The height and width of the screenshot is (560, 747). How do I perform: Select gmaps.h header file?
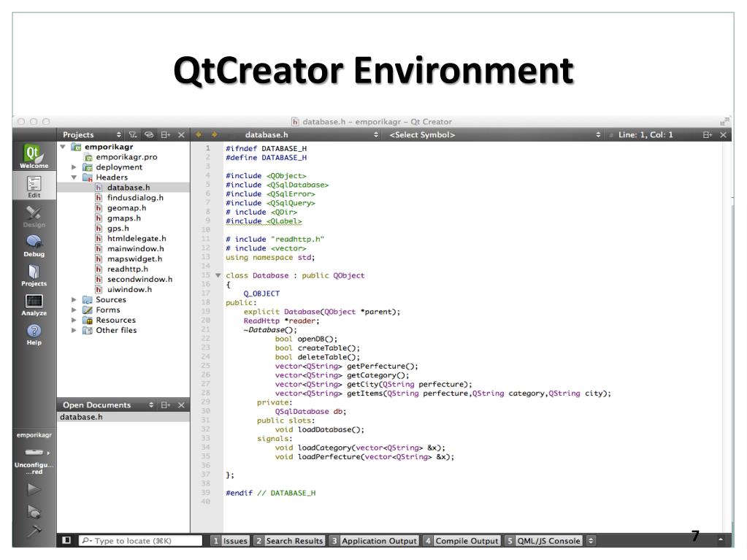[x=124, y=218]
